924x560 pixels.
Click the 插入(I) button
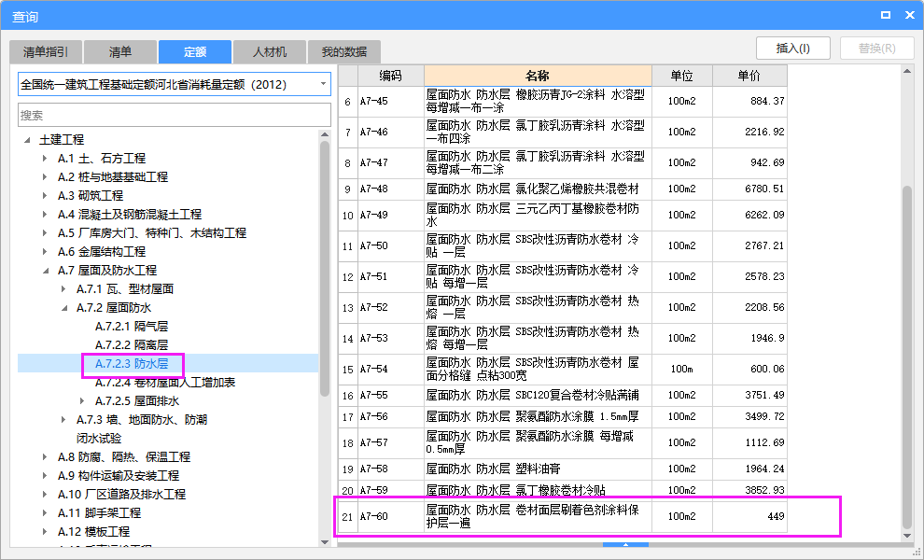[793, 49]
